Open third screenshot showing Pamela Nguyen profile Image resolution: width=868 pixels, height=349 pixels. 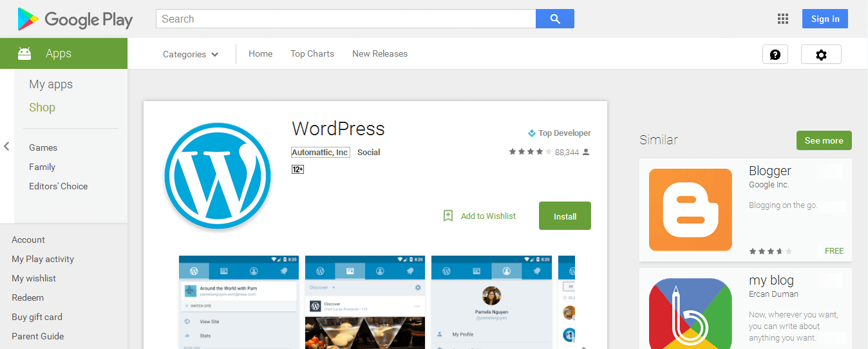(x=491, y=302)
